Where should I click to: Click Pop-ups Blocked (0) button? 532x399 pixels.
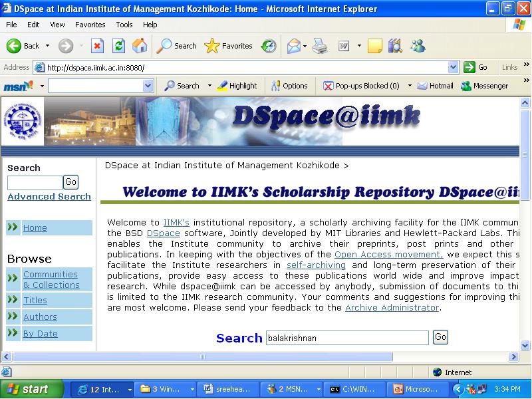tap(361, 86)
